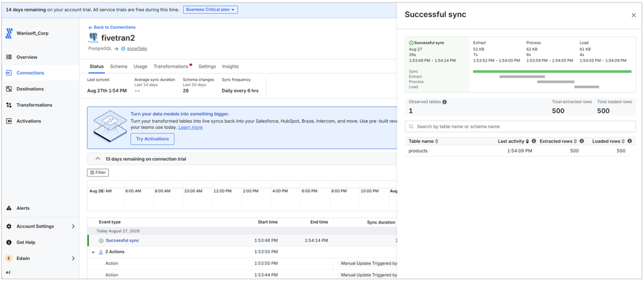Click the Action row at 1:53:44 PM

(x=242, y=275)
